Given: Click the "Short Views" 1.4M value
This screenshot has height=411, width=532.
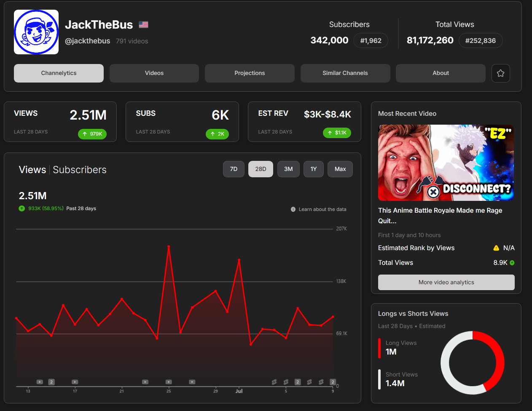Looking at the screenshot, I should click(395, 384).
